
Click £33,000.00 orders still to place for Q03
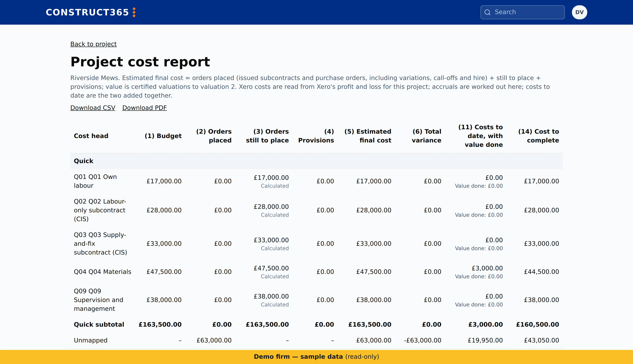pyautogui.click(x=271, y=240)
